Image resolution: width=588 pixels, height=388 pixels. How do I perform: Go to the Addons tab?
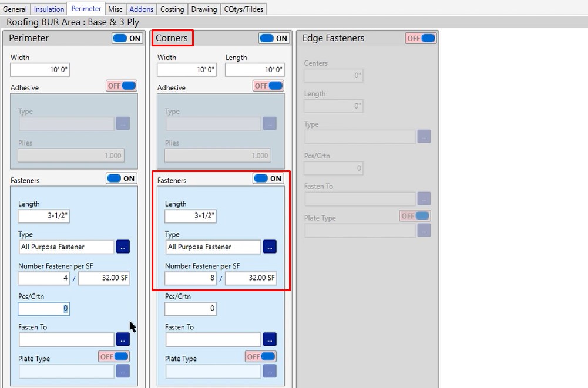point(142,9)
